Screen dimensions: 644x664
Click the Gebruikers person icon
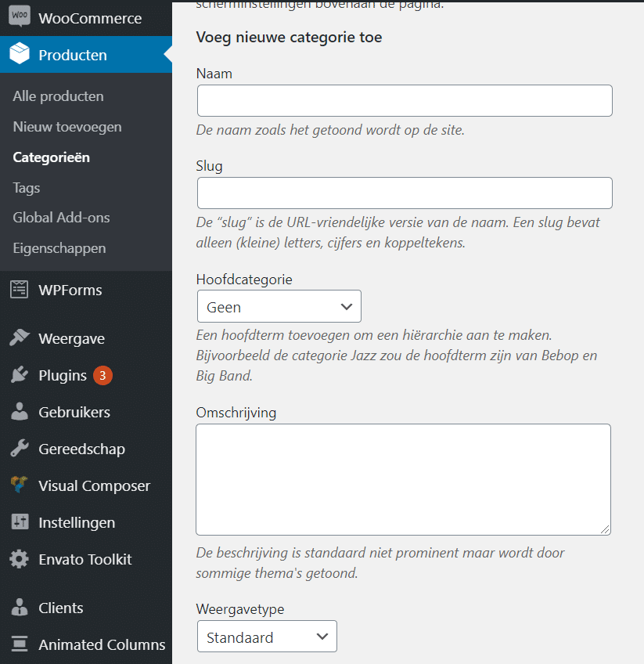click(20, 411)
